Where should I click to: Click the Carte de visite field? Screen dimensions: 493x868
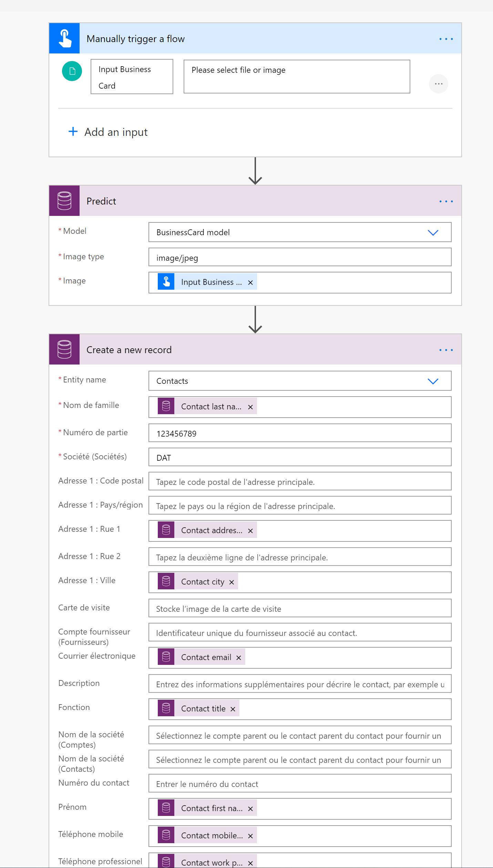300,608
